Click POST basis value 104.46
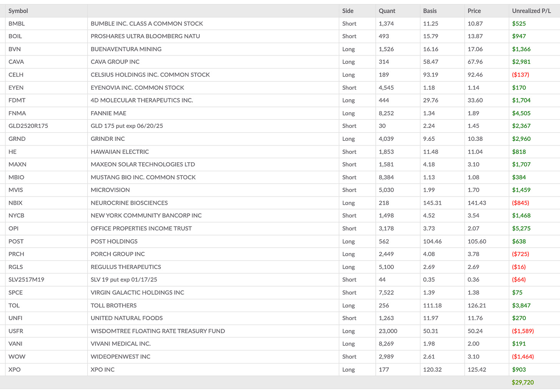The image size is (560, 392). pos(432,241)
